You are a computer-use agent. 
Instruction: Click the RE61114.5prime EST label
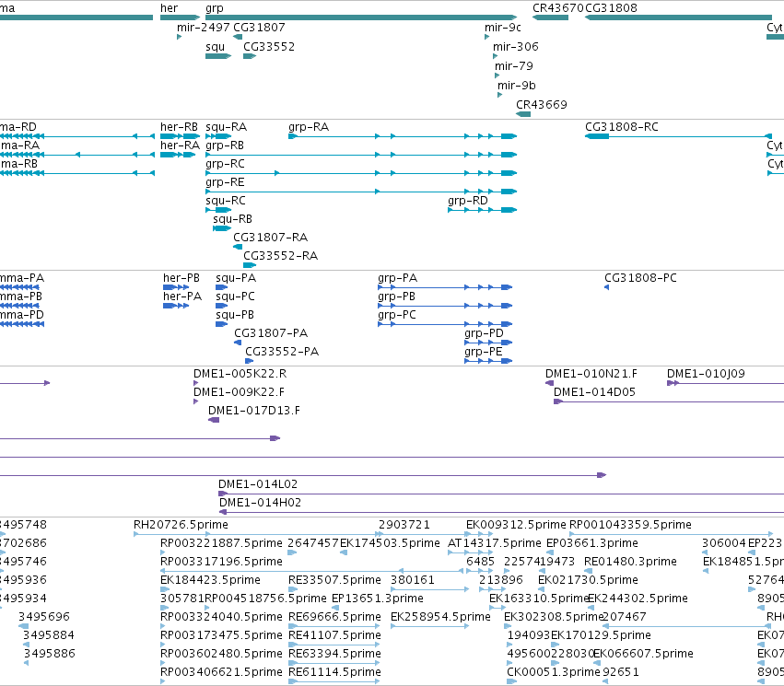tap(334, 672)
